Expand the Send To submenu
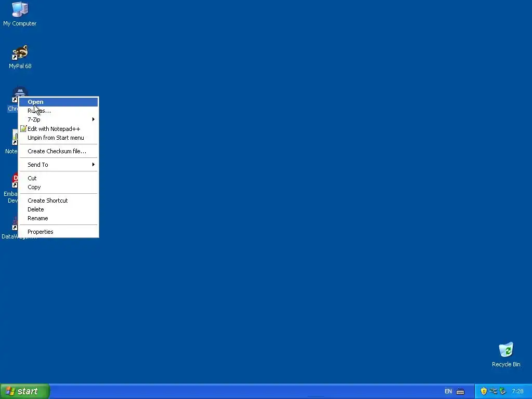532x399 pixels. click(x=58, y=165)
